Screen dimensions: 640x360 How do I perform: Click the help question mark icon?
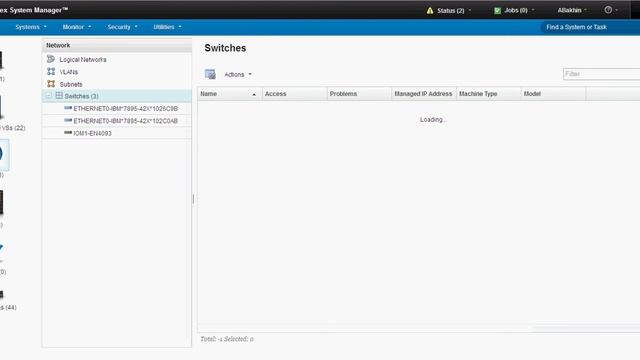click(608, 10)
